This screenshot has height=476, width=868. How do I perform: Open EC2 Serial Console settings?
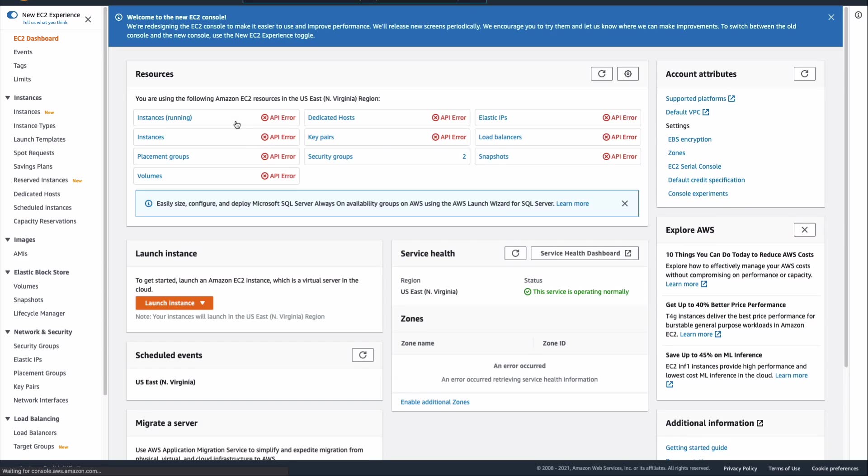(x=695, y=167)
